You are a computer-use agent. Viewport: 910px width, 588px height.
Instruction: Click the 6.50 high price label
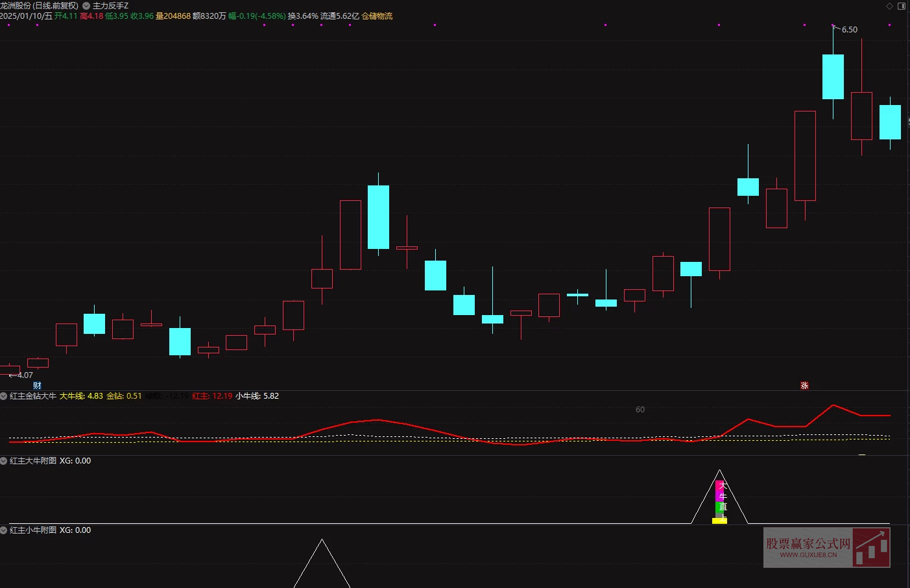(x=849, y=30)
